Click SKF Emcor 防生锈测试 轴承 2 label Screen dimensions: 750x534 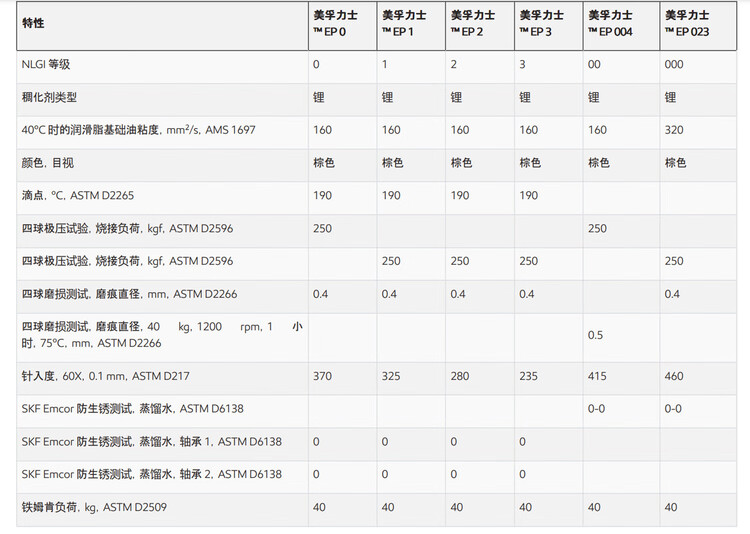click(152, 474)
